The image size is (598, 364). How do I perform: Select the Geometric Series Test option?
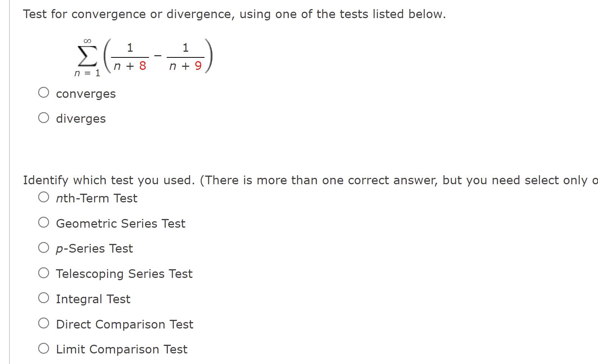coord(43,222)
